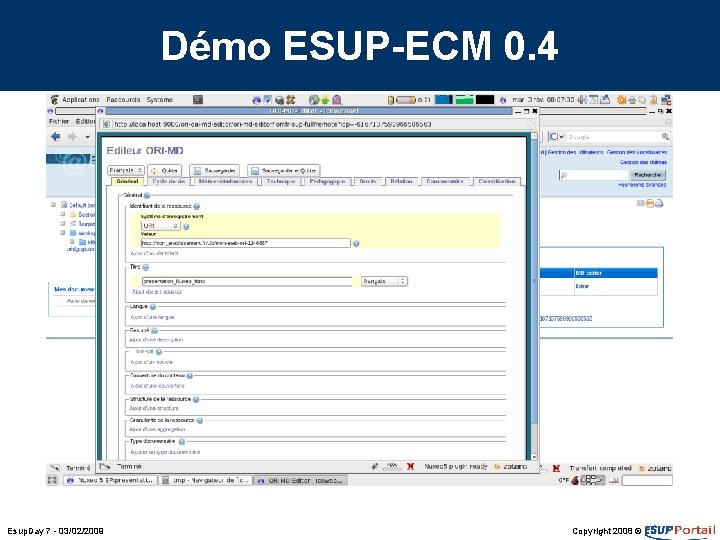Switch to the Technique tab
This screenshot has width=720, height=540.
point(281,181)
